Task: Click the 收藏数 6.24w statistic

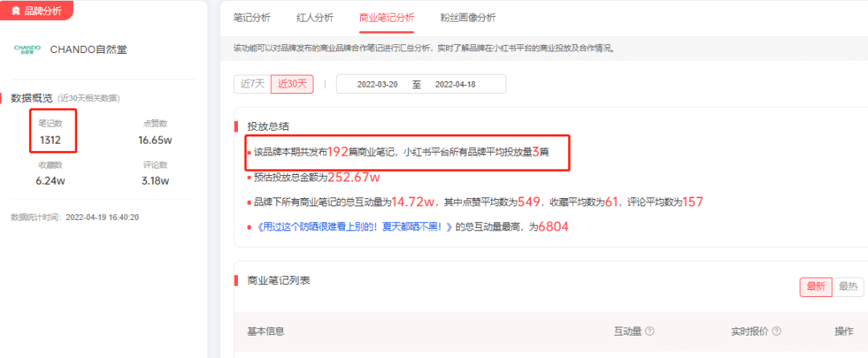Action: [51, 173]
